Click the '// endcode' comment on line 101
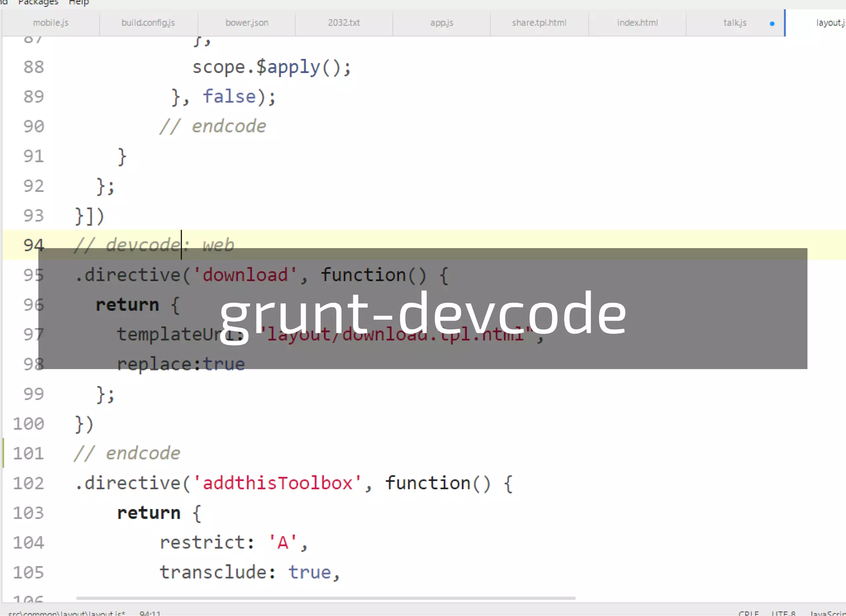Viewport: 846px width, 616px height. [x=127, y=453]
